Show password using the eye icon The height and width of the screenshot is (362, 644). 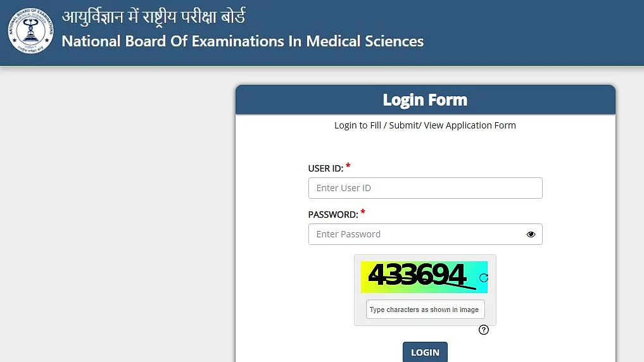531,234
